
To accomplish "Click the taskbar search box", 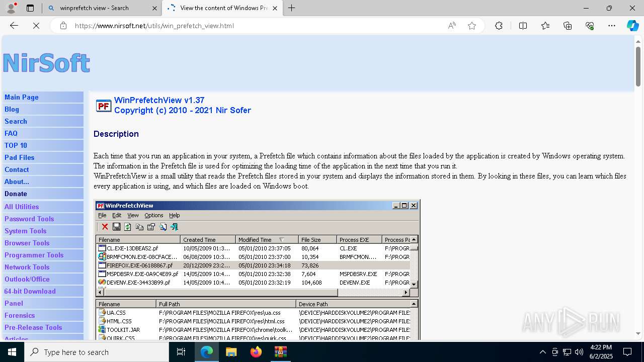I will point(97,352).
